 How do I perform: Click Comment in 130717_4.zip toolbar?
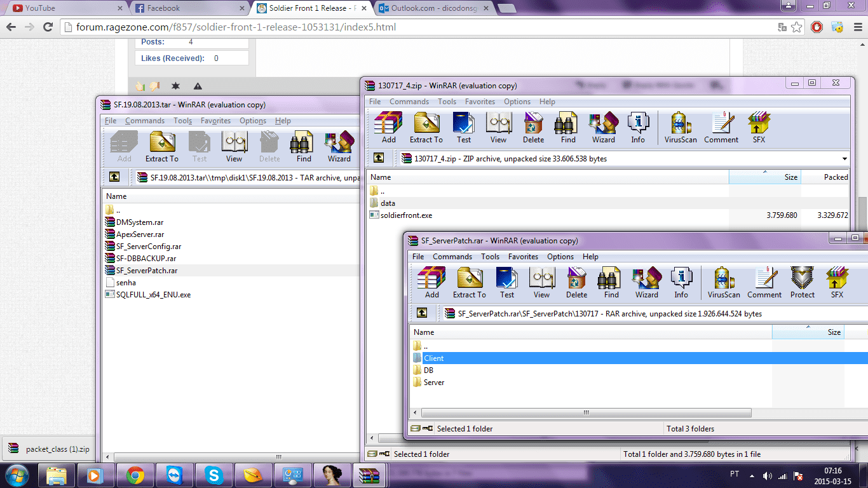[x=721, y=128]
